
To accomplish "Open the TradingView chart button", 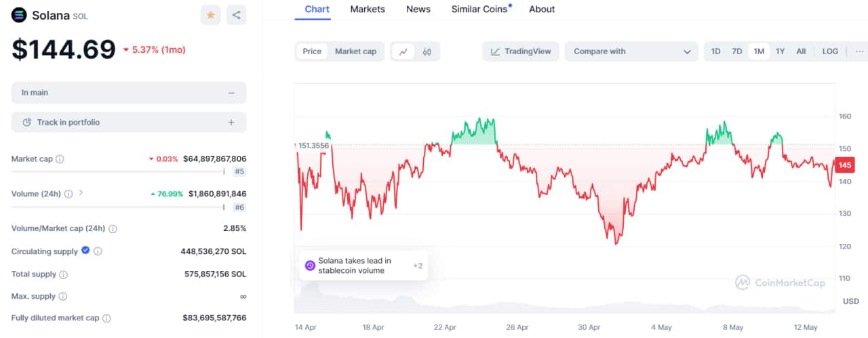I will 521,51.
